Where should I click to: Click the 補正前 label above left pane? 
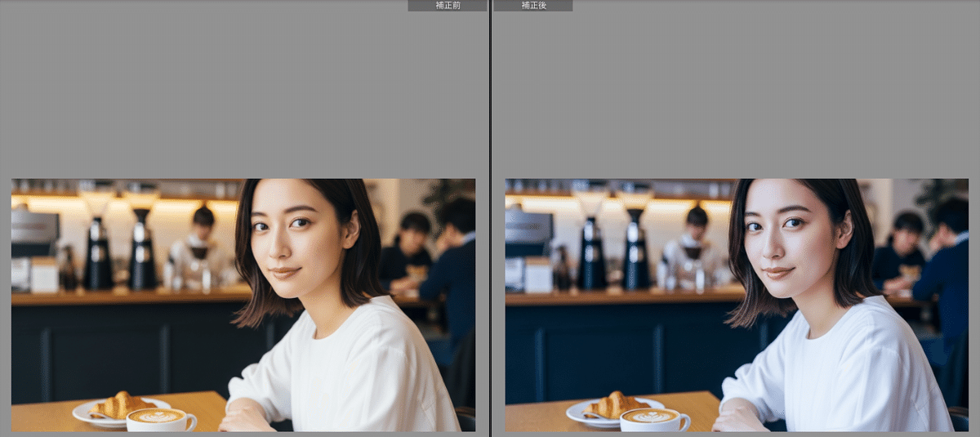[x=447, y=6]
